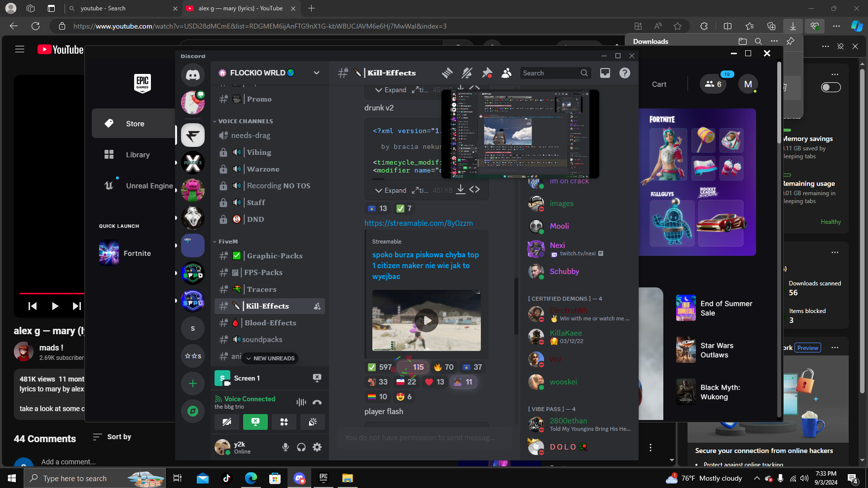
Task: Open pinned messages in Discord header
Action: (x=487, y=73)
